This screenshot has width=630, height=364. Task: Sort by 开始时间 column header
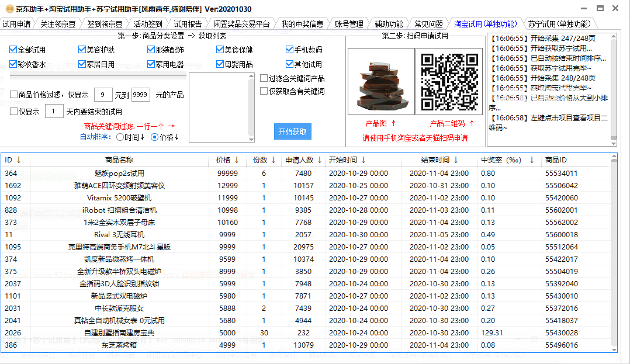(363, 160)
